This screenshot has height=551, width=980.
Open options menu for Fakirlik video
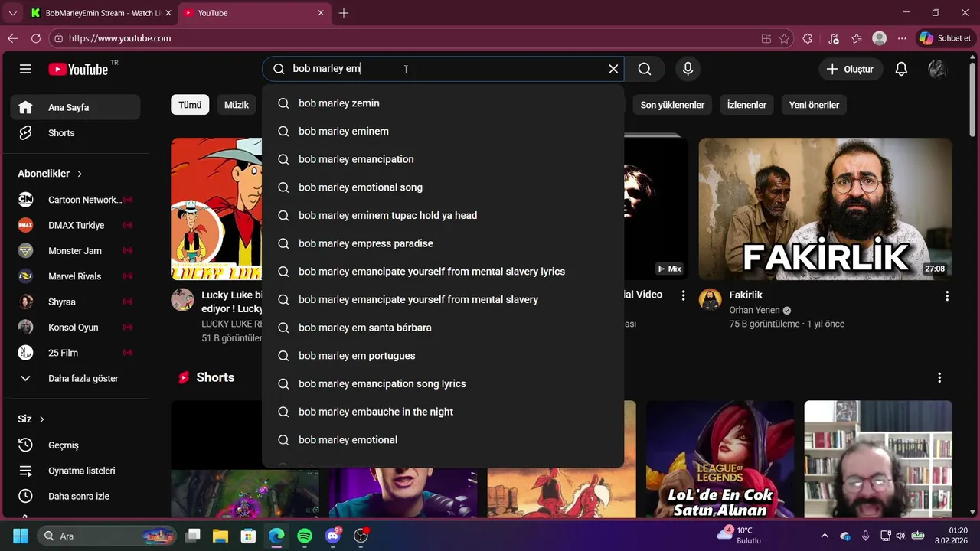tap(947, 295)
